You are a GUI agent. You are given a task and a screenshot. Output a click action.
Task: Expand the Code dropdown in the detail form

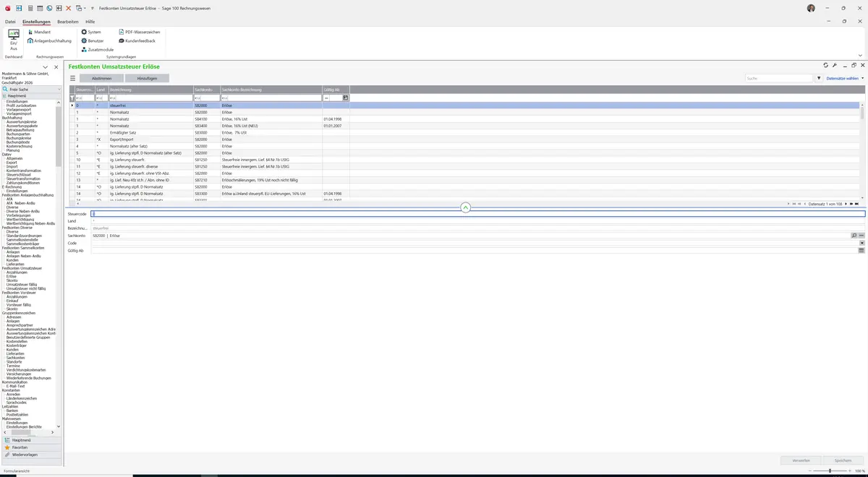[861, 243]
